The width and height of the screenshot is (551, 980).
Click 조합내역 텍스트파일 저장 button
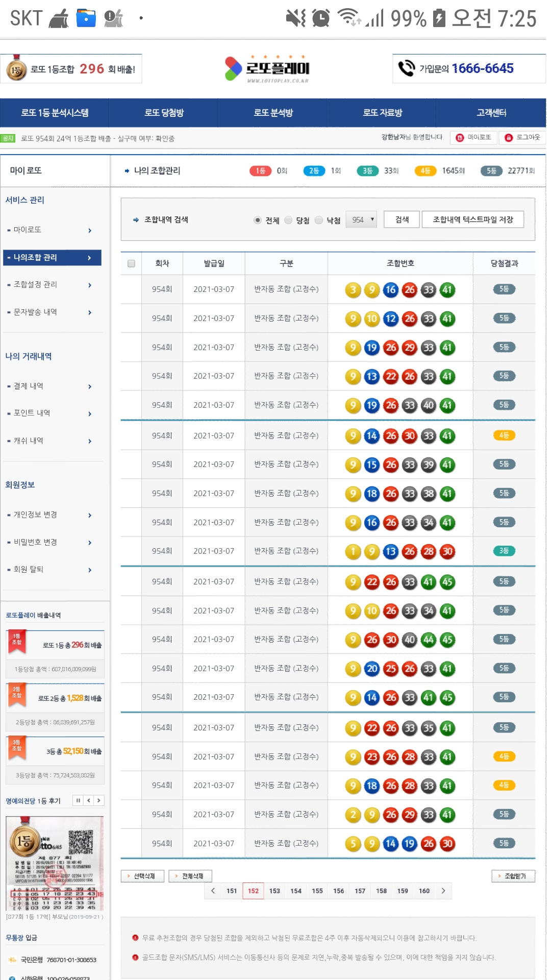pyautogui.click(x=472, y=219)
